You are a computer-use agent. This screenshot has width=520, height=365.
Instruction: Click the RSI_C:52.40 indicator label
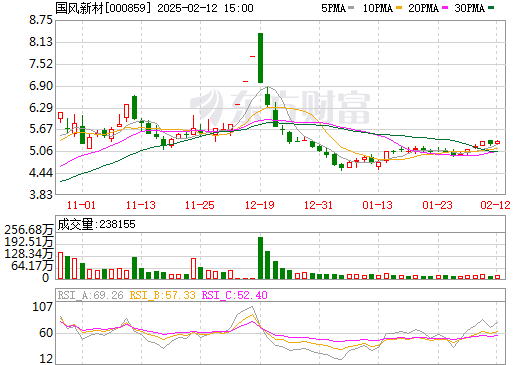click(x=235, y=295)
